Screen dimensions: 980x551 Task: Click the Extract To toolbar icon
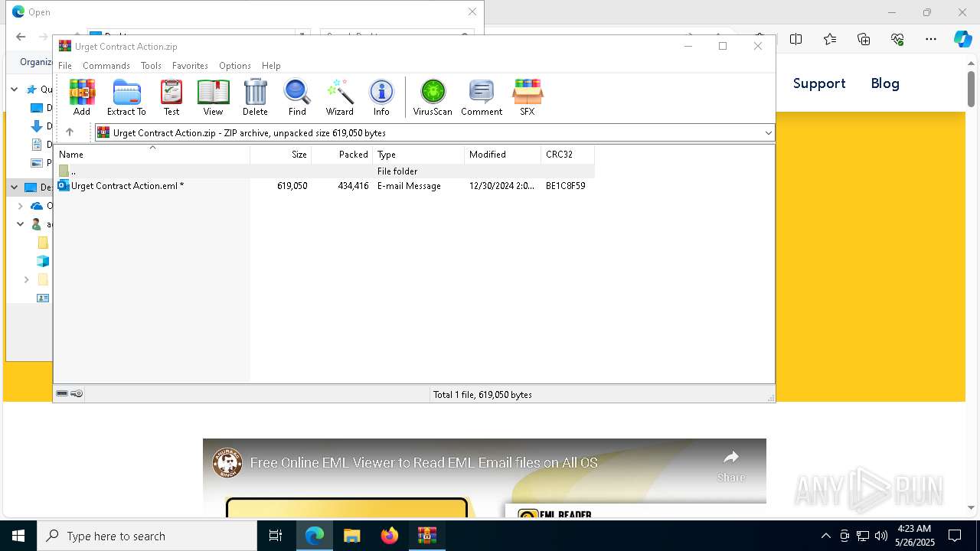(x=126, y=97)
